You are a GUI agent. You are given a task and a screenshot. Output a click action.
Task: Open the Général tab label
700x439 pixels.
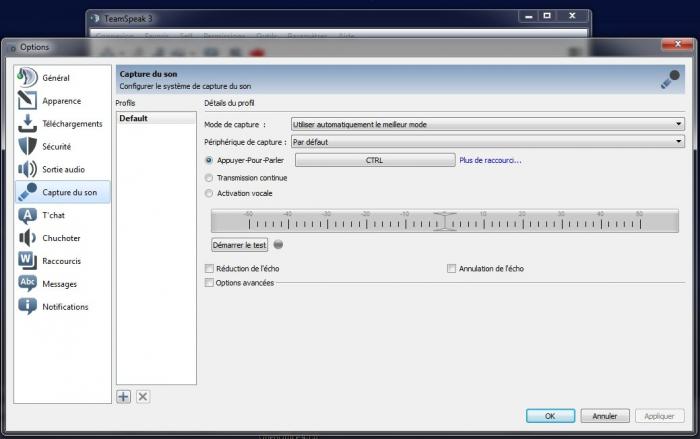point(56,78)
